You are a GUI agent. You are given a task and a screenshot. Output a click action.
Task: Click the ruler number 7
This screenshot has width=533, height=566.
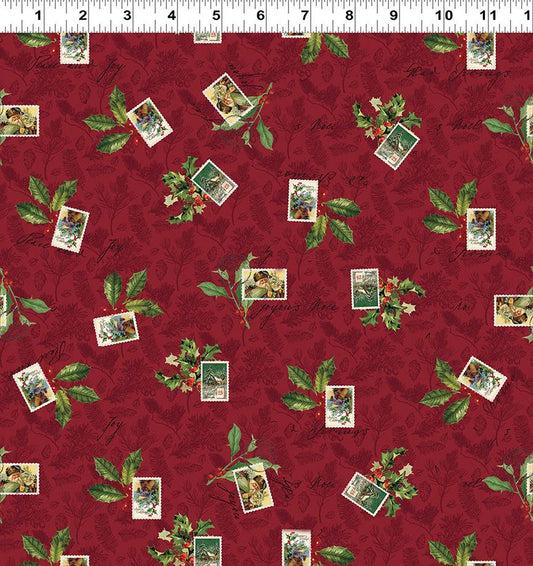305,16
